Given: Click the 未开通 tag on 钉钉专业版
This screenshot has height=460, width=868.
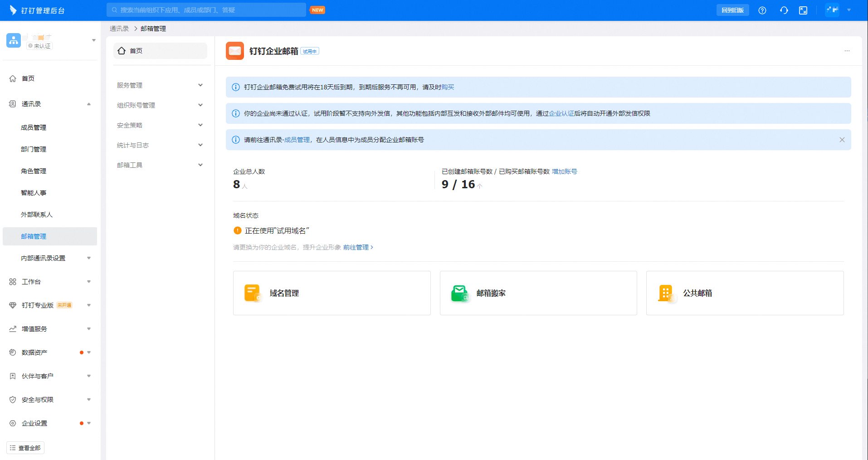Looking at the screenshot, I should click(64, 305).
